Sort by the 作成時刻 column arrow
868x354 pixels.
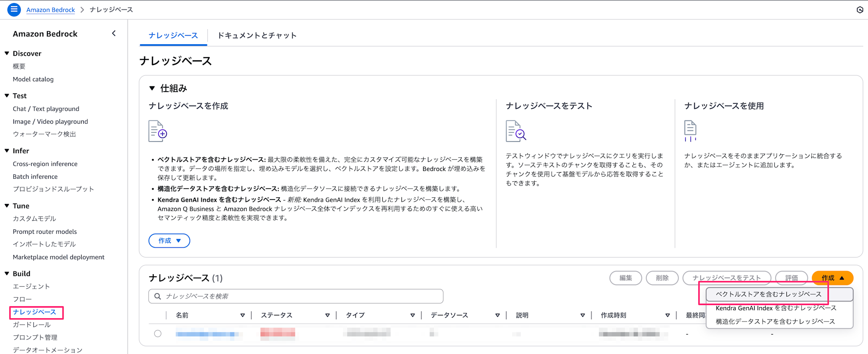pyautogui.click(x=667, y=315)
